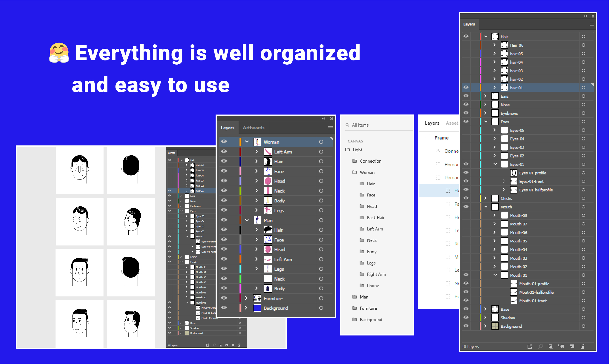The image size is (609, 364).
Task: Click target circle of Woman layer
Action: [x=321, y=142]
